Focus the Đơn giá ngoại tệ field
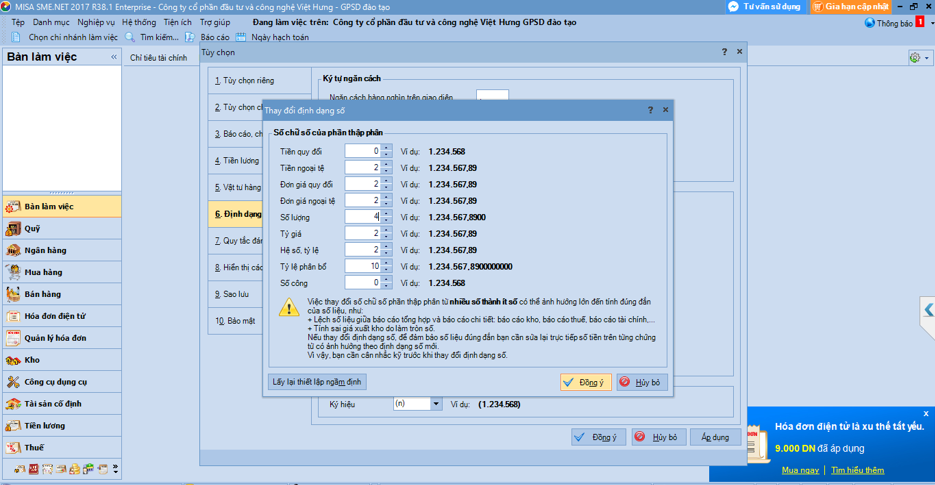Viewport: 935px width, 485px height. tap(363, 200)
